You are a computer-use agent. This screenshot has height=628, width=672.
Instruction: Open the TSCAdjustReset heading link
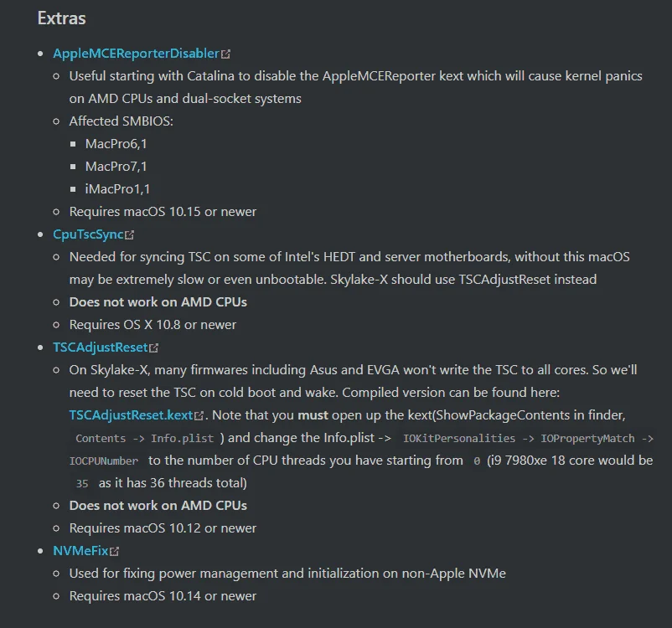pyautogui.click(x=100, y=347)
